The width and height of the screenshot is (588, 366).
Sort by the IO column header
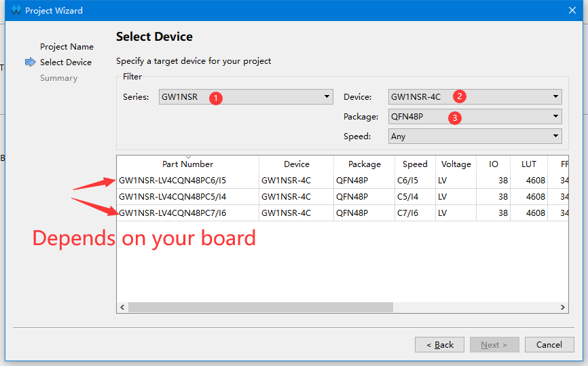coord(493,164)
